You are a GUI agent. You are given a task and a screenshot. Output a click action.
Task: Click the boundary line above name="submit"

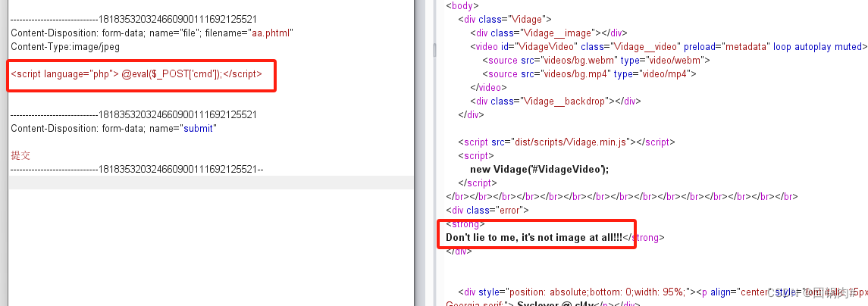click(133, 115)
